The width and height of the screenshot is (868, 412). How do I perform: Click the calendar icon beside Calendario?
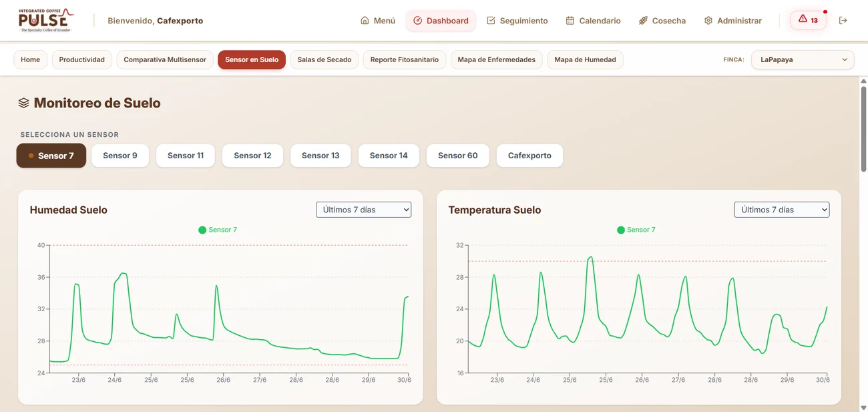click(570, 21)
